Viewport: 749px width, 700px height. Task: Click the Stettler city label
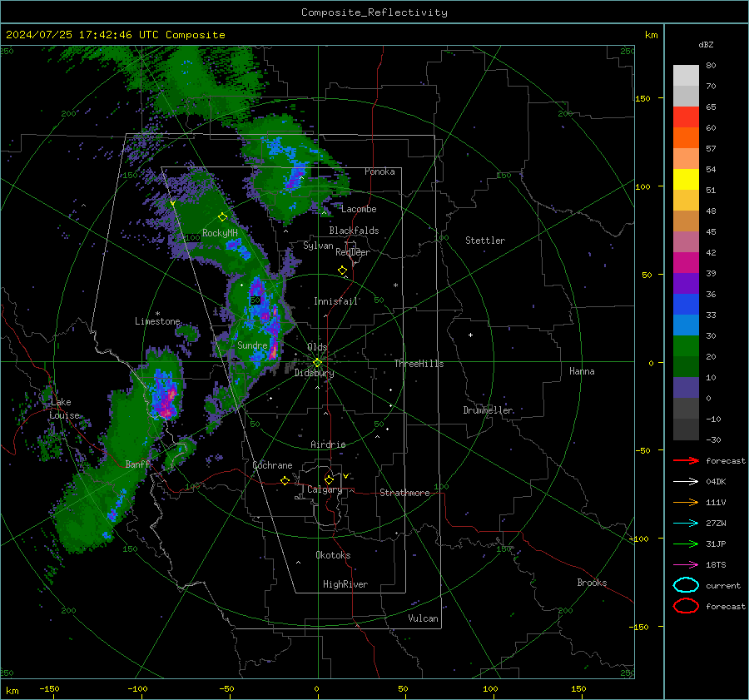485,241
